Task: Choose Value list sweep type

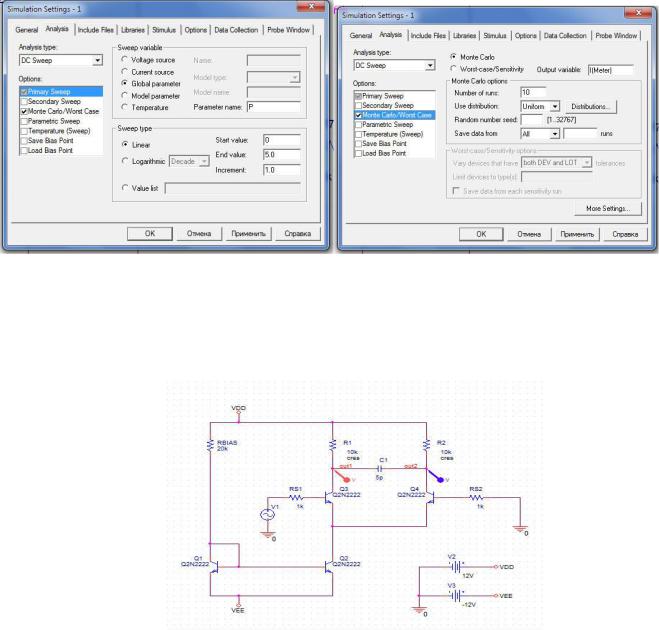Action: [x=125, y=188]
